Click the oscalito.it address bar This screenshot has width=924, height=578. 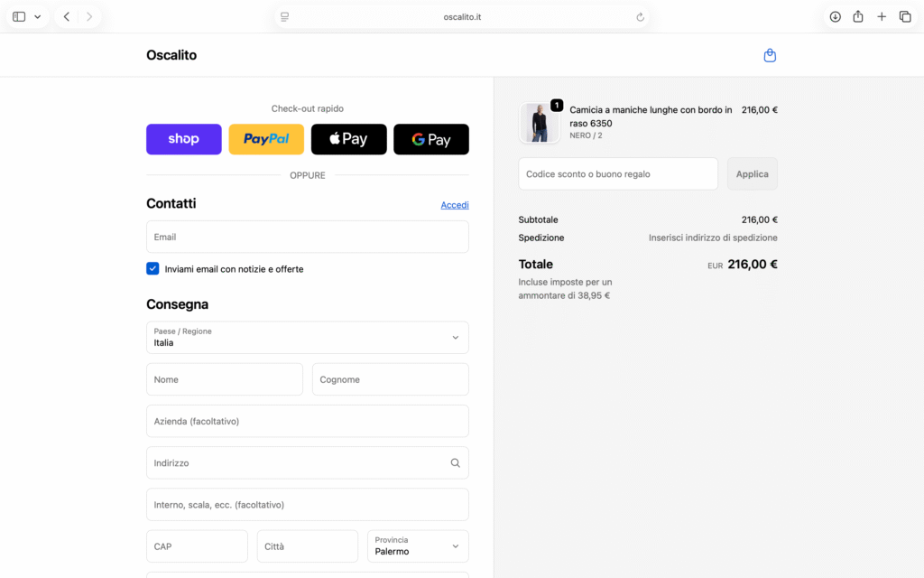462,17
